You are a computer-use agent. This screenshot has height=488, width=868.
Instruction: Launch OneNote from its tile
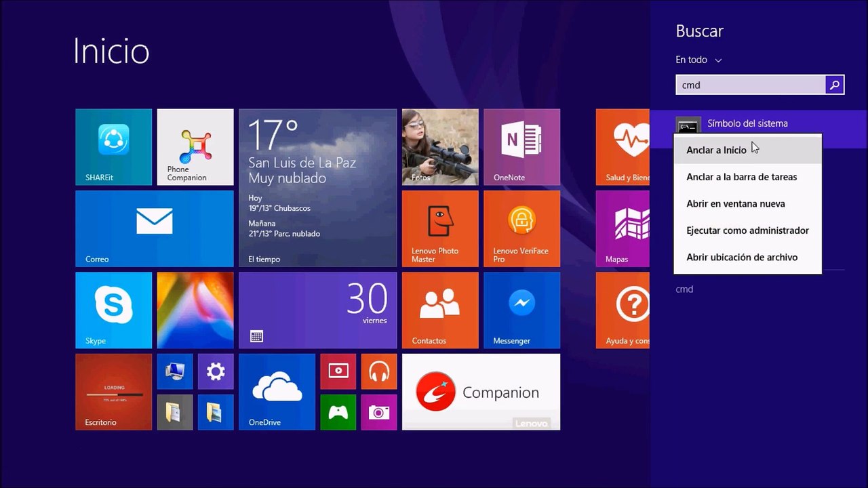[x=522, y=147]
